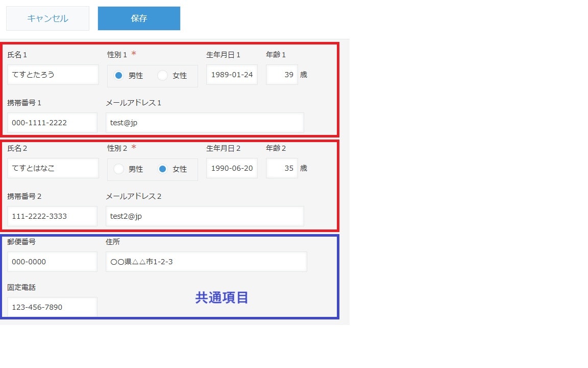Screen dimensions: 588x368
Task: Click the 携帯番号2 field 111-2222-3333
Action: pyautogui.click(x=52, y=216)
